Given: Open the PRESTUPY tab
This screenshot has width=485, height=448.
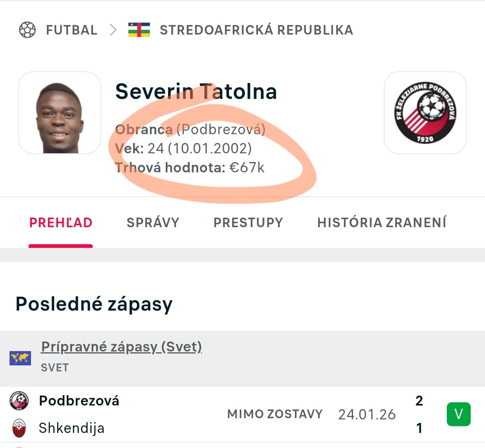Looking at the screenshot, I should (x=248, y=222).
